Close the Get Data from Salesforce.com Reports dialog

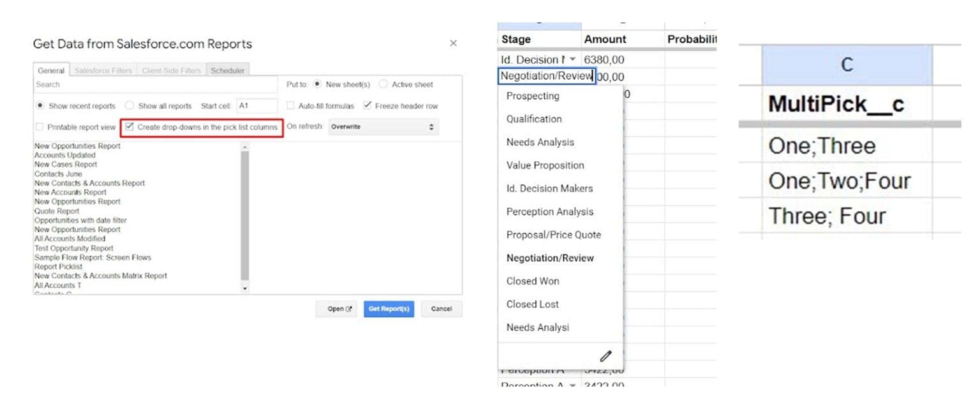coord(453,43)
